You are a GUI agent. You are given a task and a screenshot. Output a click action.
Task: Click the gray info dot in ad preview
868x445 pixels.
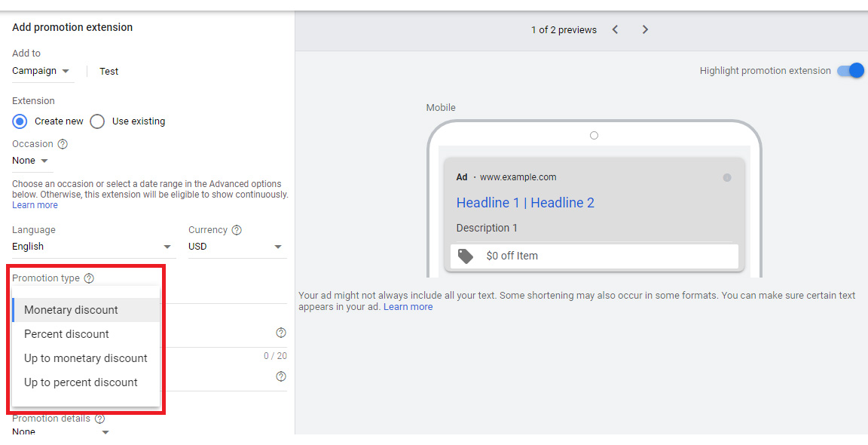point(727,177)
